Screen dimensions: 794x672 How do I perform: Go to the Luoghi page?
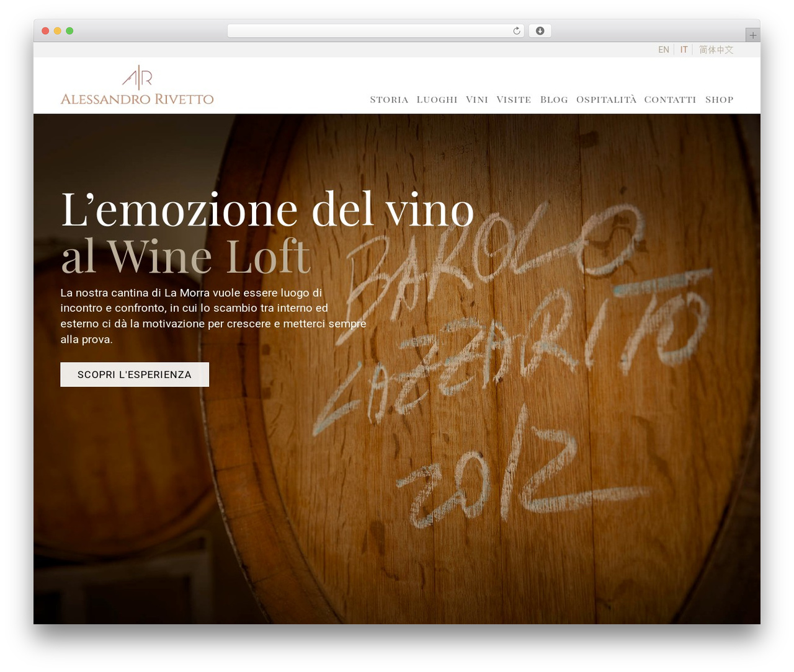click(x=437, y=100)
